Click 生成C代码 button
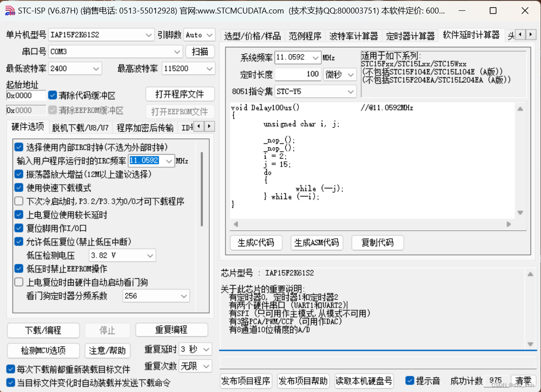Viewport: 541px width, 392px height. pyautogui.click(x=256, y=243)
